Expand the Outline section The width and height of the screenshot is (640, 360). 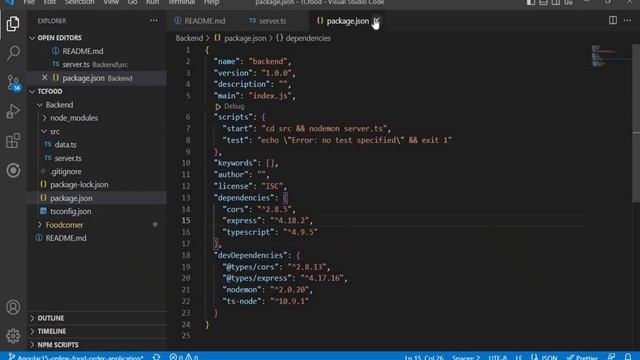32,318
